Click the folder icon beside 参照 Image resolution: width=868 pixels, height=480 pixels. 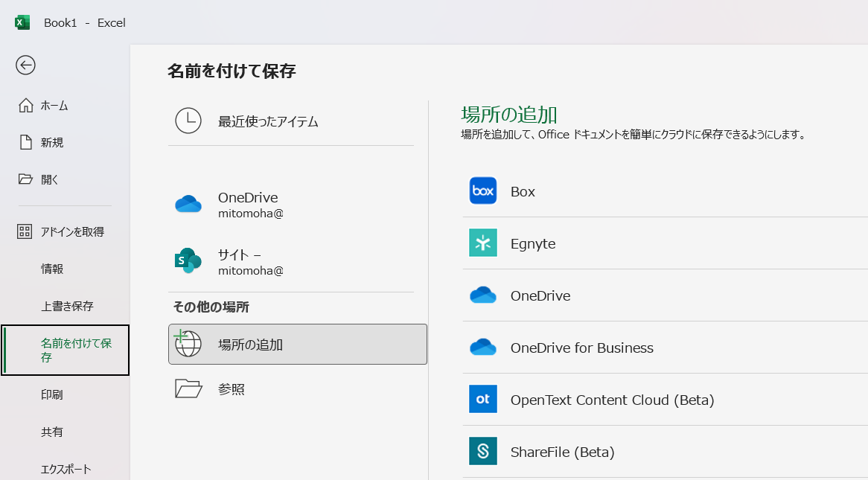click(x=188, y=388)
